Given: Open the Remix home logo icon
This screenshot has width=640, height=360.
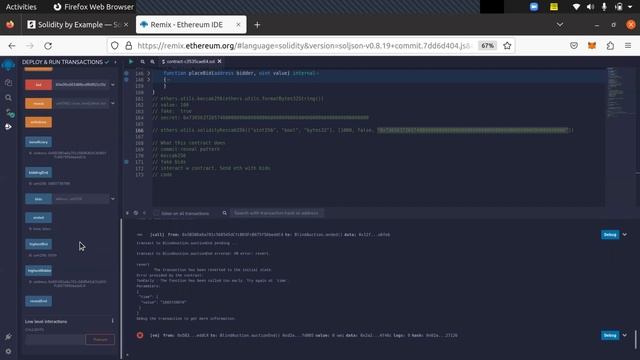Looking at the screenshot, I should pyautogui.click(x=8, y=65).
